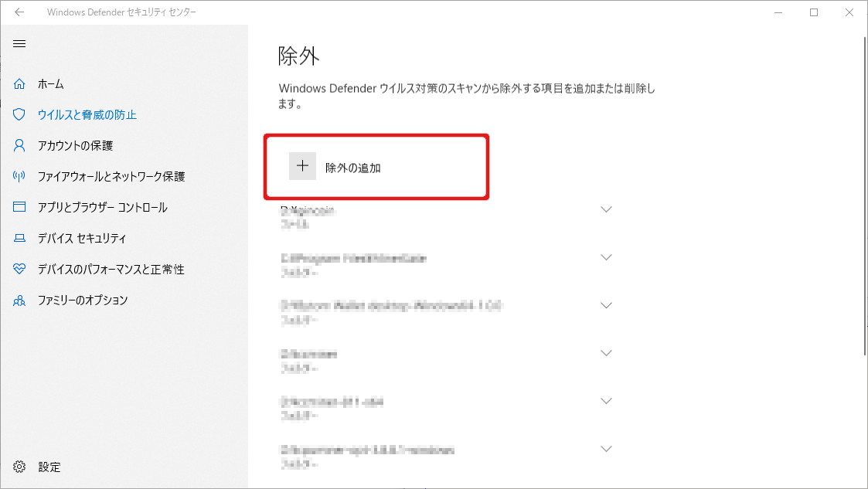Select デバイス セキュリティ in the sidebar
This screenshot has width=868, height=489.
pos(82,238)
